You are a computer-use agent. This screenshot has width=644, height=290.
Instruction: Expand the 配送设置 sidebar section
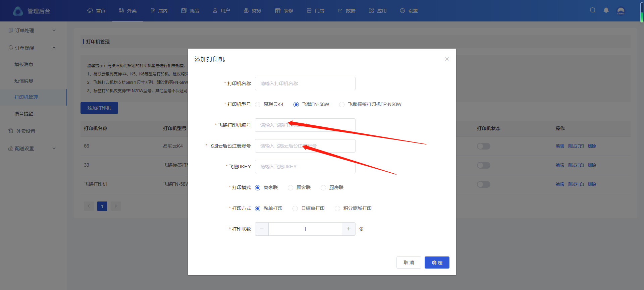pyautogui.click(x=32, y=149)
